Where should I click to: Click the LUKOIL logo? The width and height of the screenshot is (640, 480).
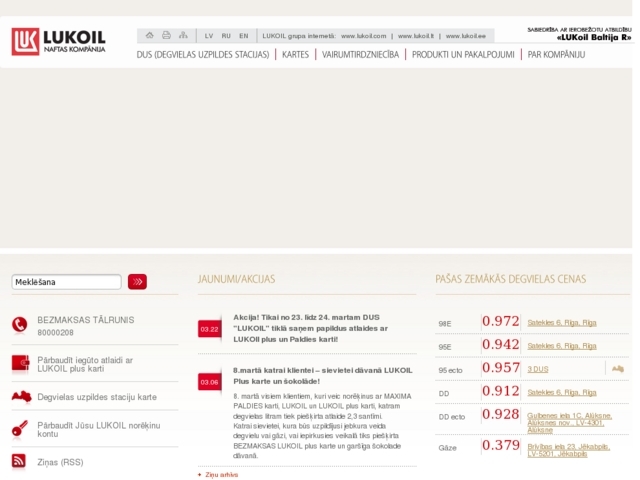tap(58, 41)
